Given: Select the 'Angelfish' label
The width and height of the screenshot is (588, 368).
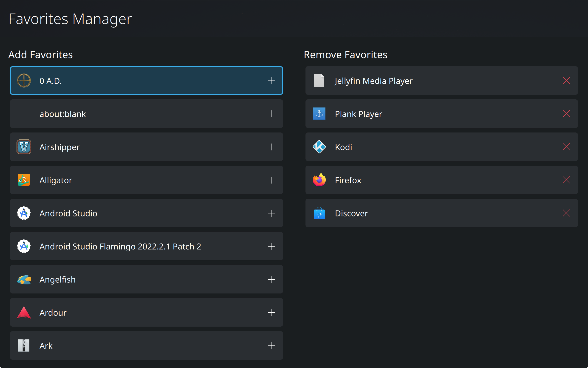Looking at the screenshot, I should pyautogui.click(x=58, y=280).
